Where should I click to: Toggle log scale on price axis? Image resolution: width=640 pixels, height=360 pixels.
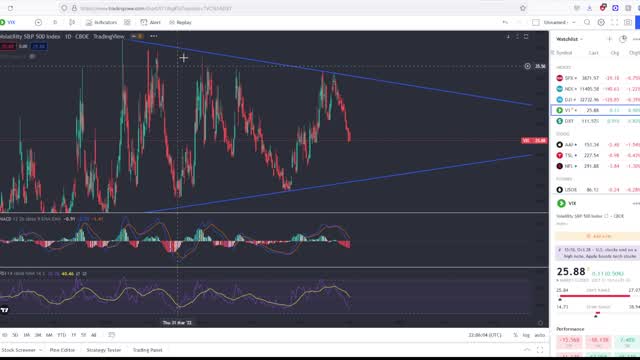tap(526, 335)
